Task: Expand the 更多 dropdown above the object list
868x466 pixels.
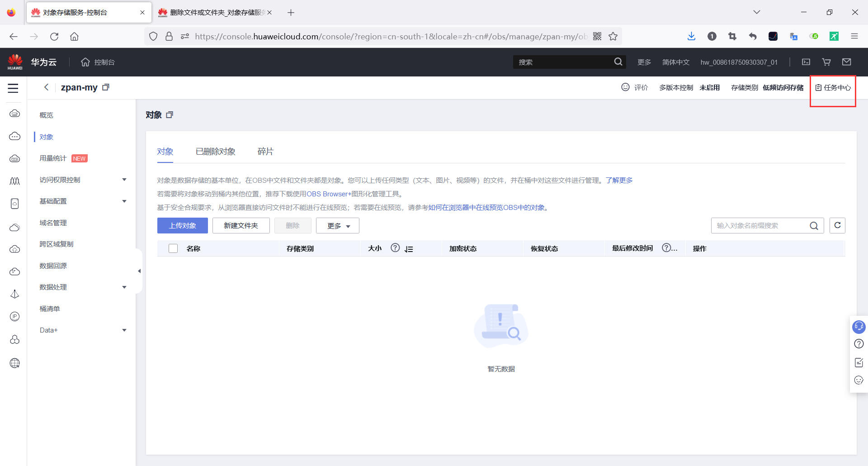Action: click(337, 225)
